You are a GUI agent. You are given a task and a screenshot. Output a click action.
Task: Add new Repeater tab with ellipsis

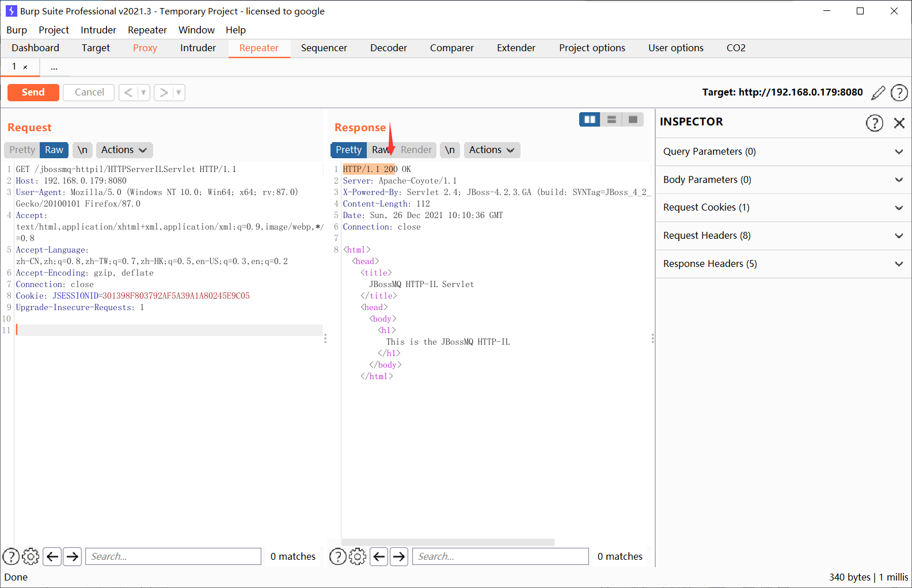point(54,67)
